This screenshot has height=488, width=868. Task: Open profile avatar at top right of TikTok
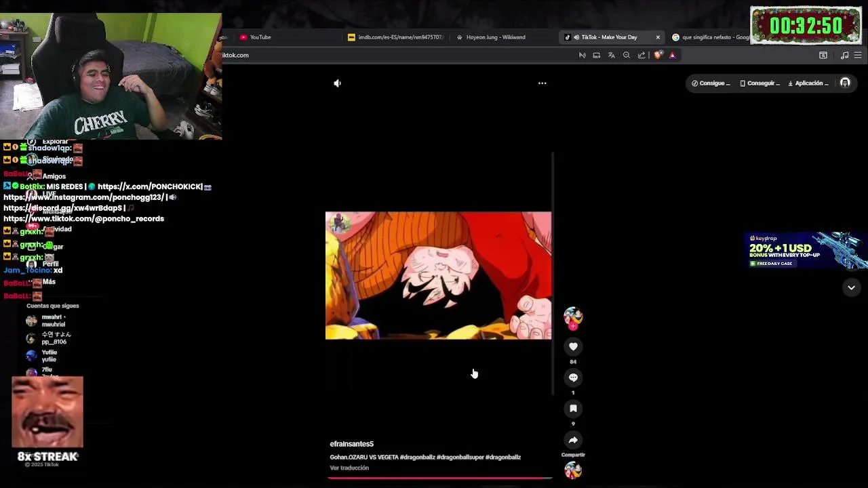click(x=845, y=83)
